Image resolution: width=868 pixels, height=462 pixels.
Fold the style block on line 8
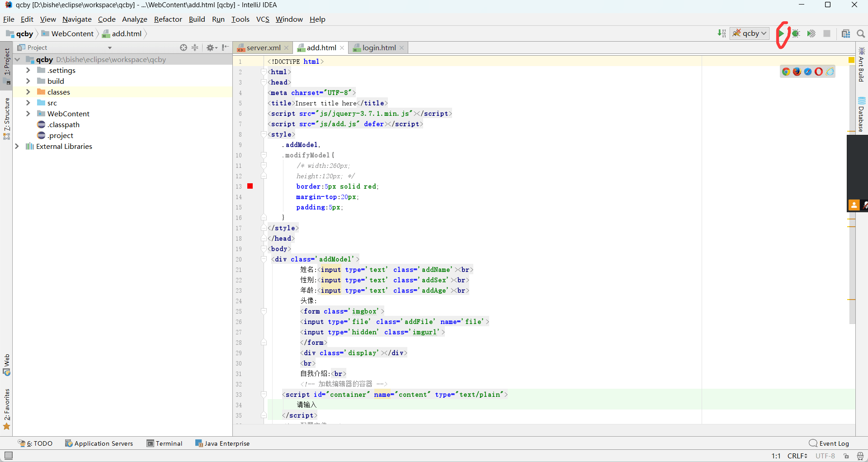click(264, 134)
